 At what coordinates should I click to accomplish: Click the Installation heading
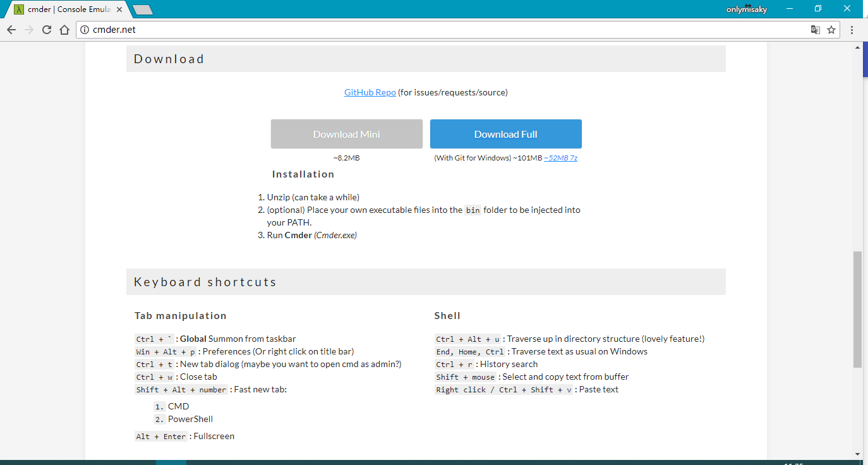[303, 174]
